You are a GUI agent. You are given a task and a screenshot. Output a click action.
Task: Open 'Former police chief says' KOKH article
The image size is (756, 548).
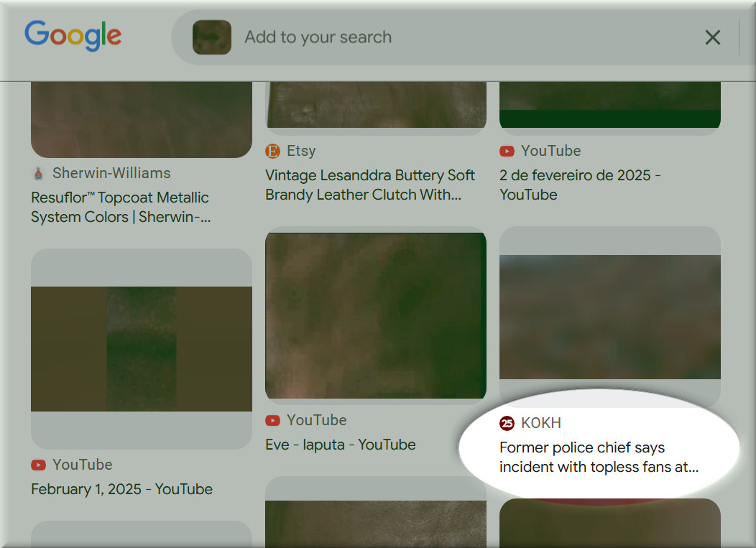click(x=599, y=457)
